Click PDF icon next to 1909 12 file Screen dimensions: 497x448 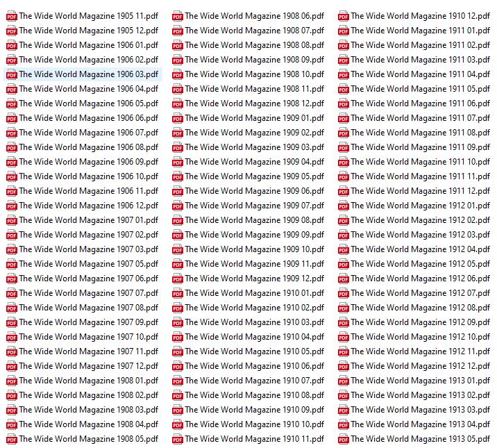(x=177, y=278)
